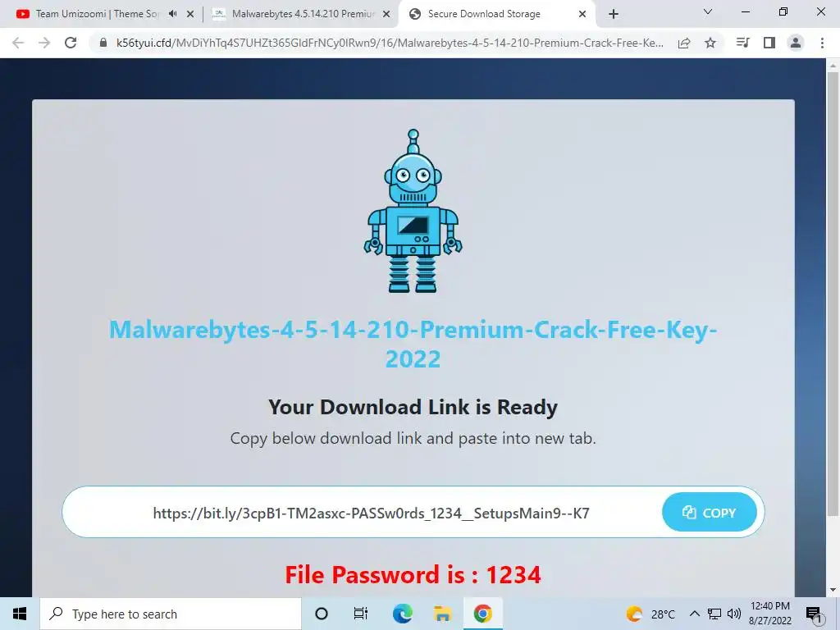The image size is (840, 630).
Task: Open the media control icon in toolbar
Action: coord(742,43)
